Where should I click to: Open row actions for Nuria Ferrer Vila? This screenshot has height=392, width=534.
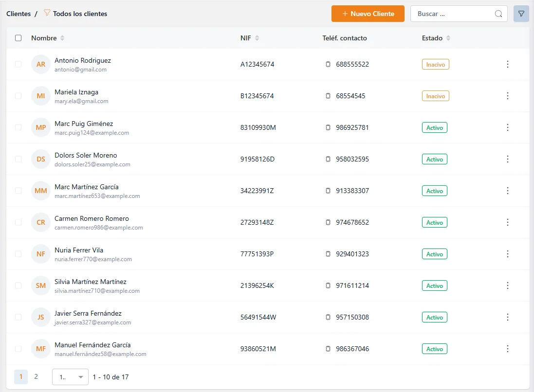pyautogui.click(x=507, y=254)
